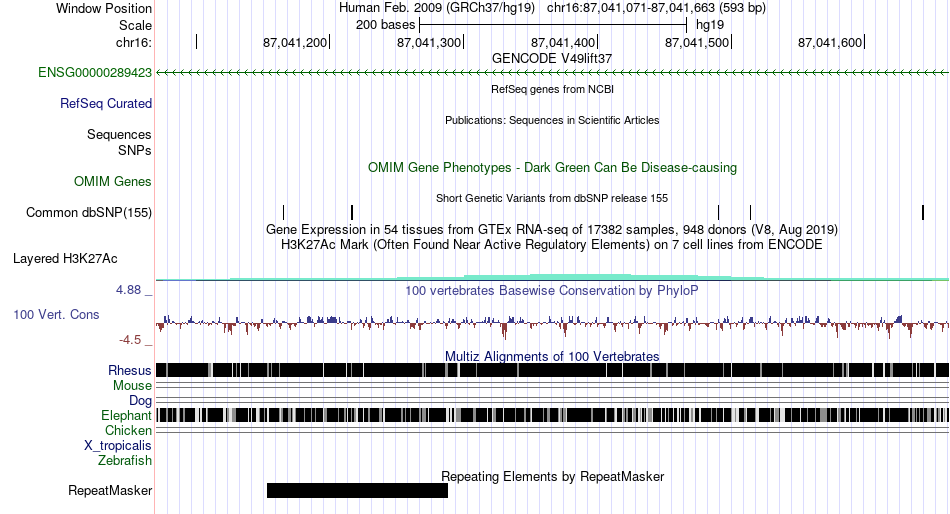The image size is (950, 514).
Task: Click the hg19 scale label
Action: [710, 25]
